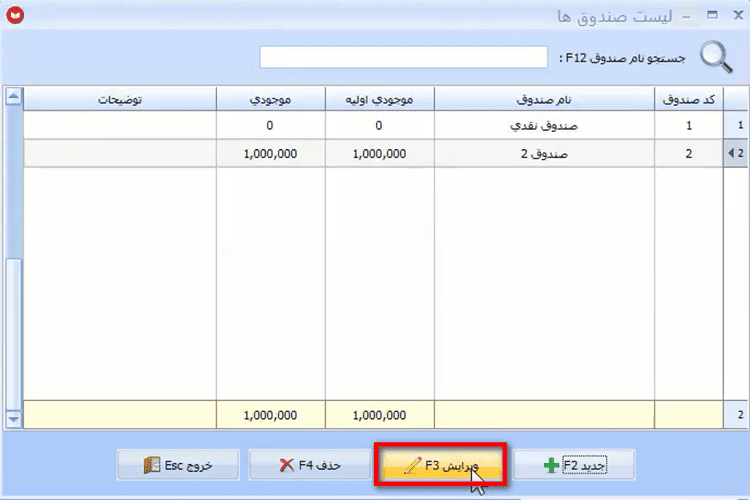Click fund code 2 cell
750x500 pixels.
(688, 154)
